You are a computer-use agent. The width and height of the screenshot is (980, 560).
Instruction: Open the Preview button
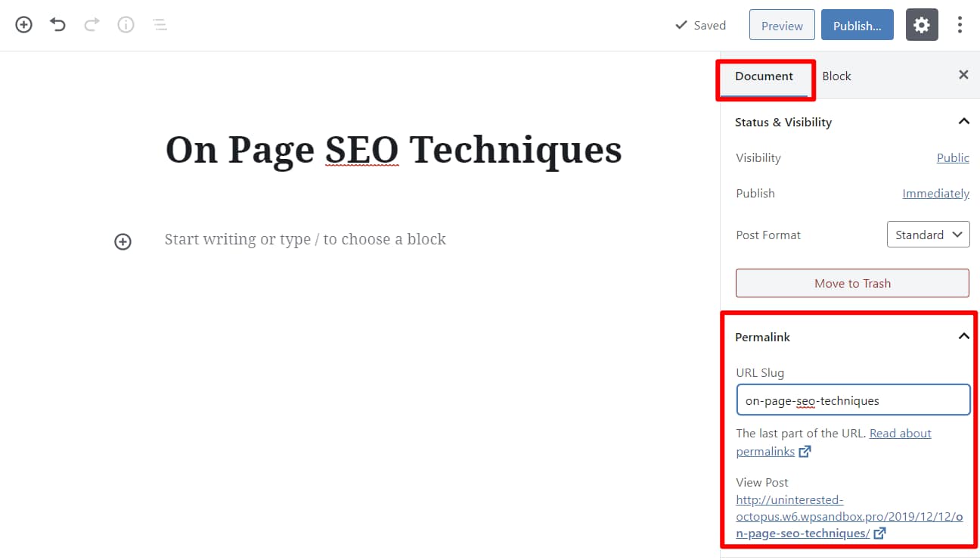(781, 24)
